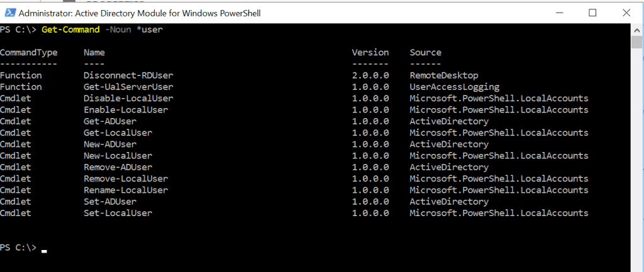Screen dimensions: 644x272
Task: Click the Get-UalServerUser function name
Action: coord(128,87)
